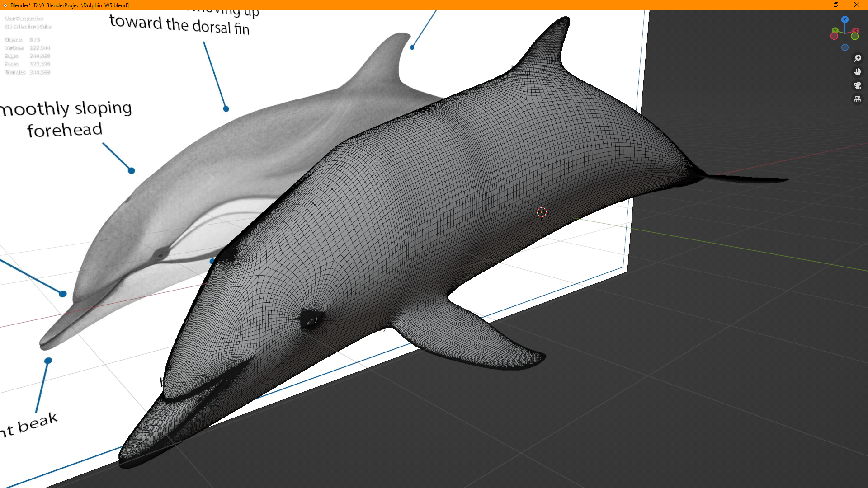Viewport: 868px width, 488px height.
Task: Close the Blender window
Action: 857,5
